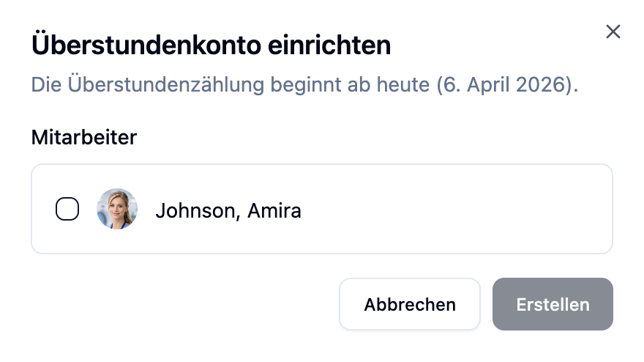Create the overtime account with Erstellen
Viewport: 644px width, 362px height.
[553, 304]
